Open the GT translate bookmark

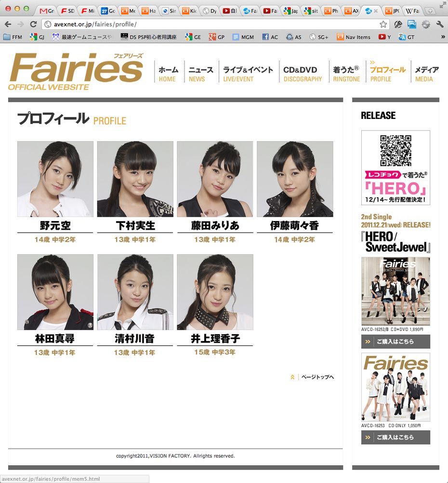[407, 37]
